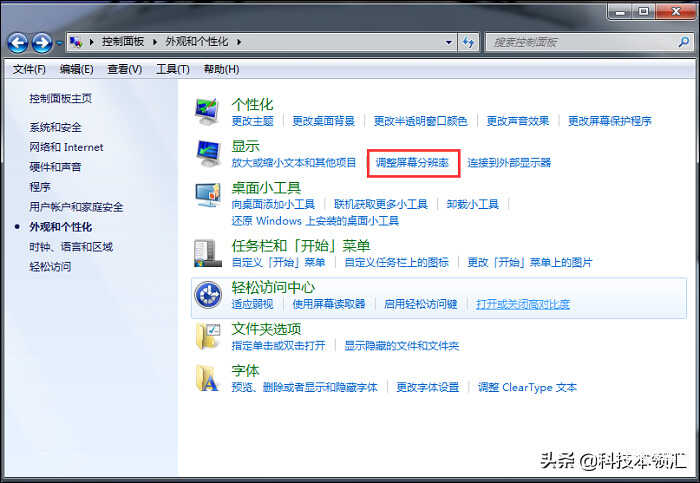
Task: Open the recent pages dropdown beside Forward
Action: click(59, 43)
